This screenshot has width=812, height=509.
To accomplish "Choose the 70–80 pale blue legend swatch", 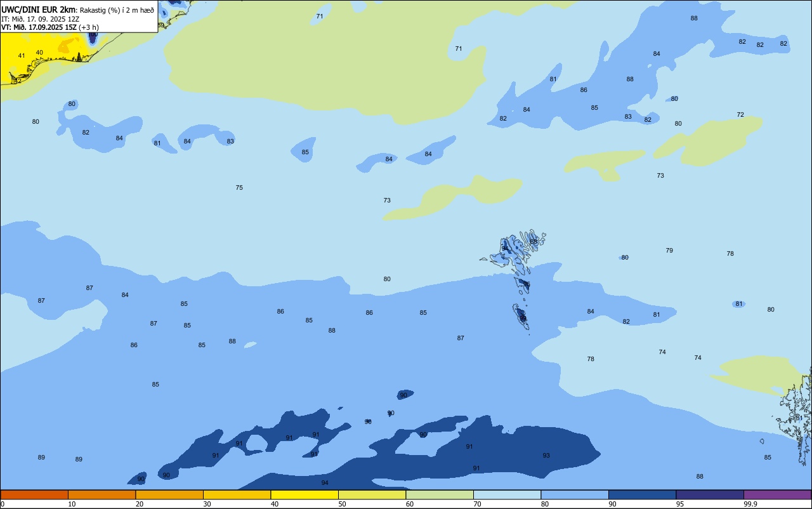I will (507, 494).
